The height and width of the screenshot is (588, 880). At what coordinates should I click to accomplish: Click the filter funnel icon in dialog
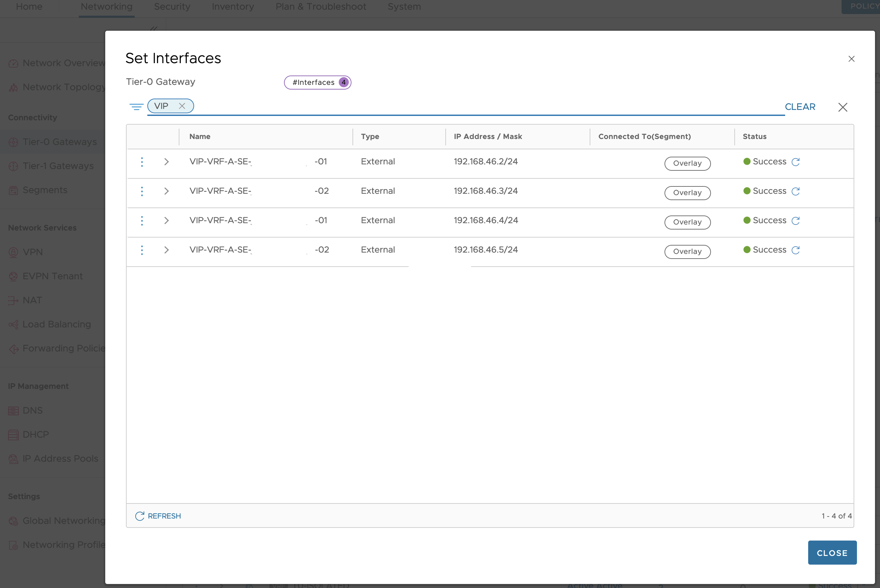[137, 107]
